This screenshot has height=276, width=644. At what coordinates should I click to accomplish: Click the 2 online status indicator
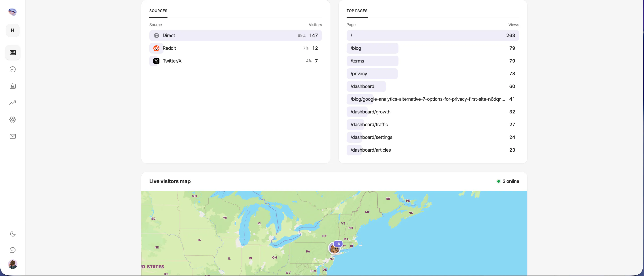pyautogui.click(x=508, y=181)
